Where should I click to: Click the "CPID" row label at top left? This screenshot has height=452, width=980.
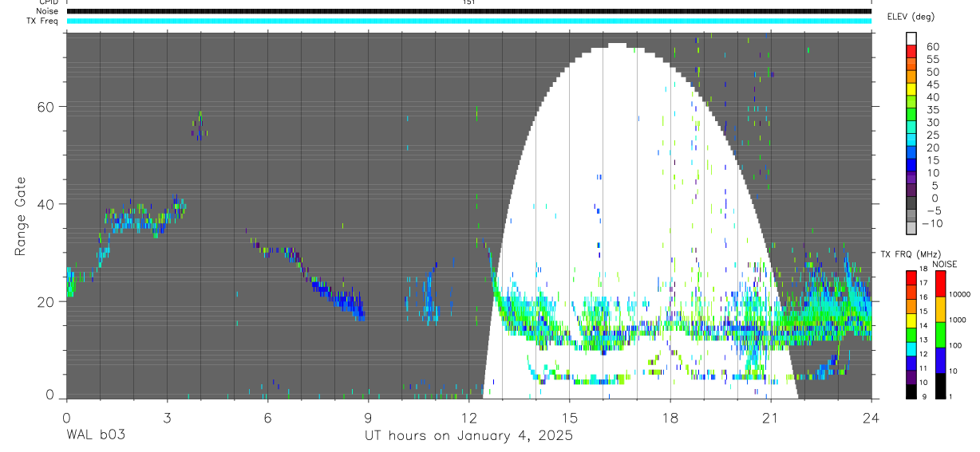click(48, 2)
